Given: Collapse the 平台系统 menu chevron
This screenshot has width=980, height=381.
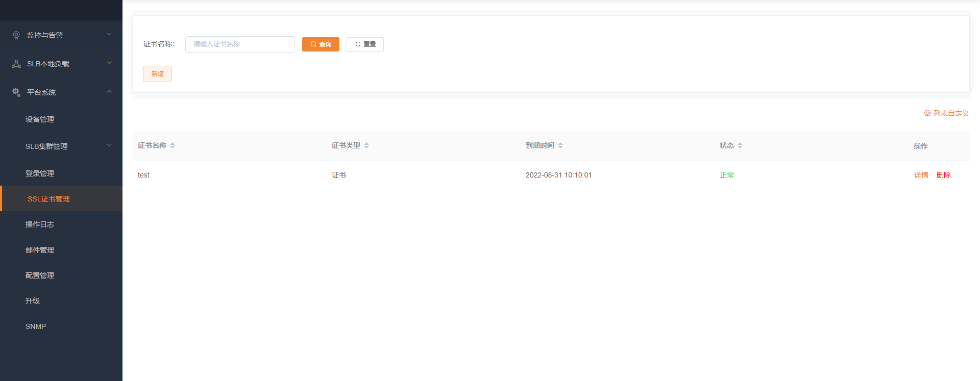Looking at the screenshot, I should [109, 92].
